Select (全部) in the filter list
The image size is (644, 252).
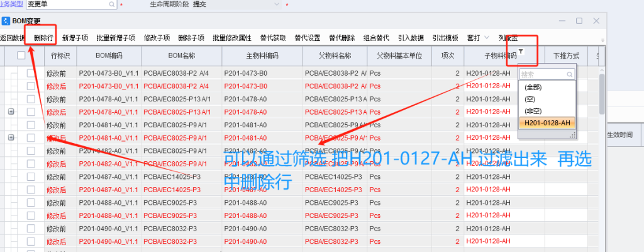tap(547, 88)
